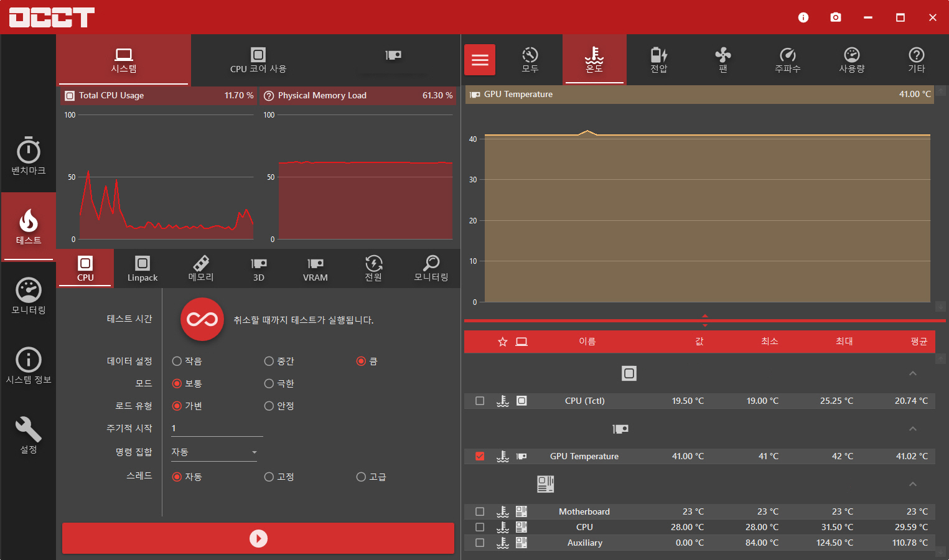Show voltage sensors with 전압 icon
This screenshot has width=949, height=560.
[x=659, y=60]
